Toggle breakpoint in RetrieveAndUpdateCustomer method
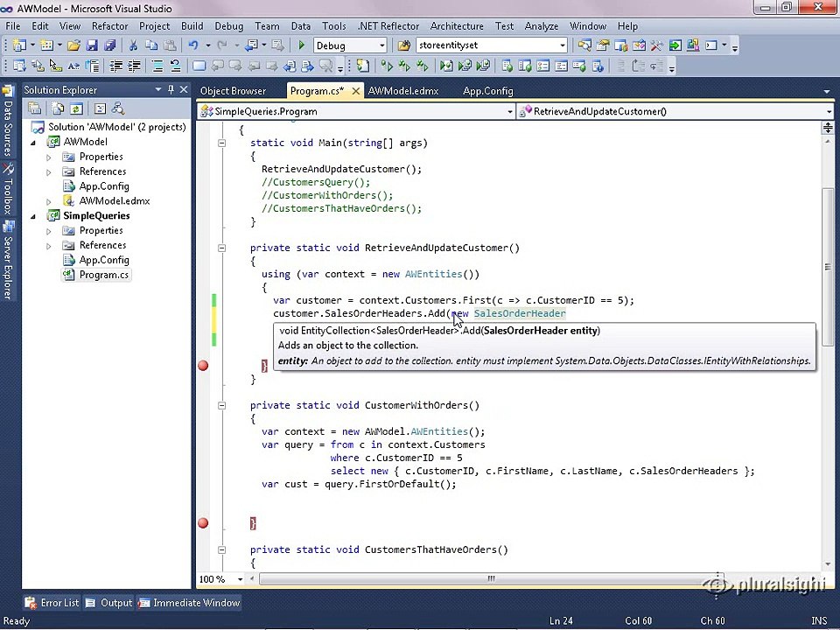This screenshot has height=630, width=840. coord(203,366)
